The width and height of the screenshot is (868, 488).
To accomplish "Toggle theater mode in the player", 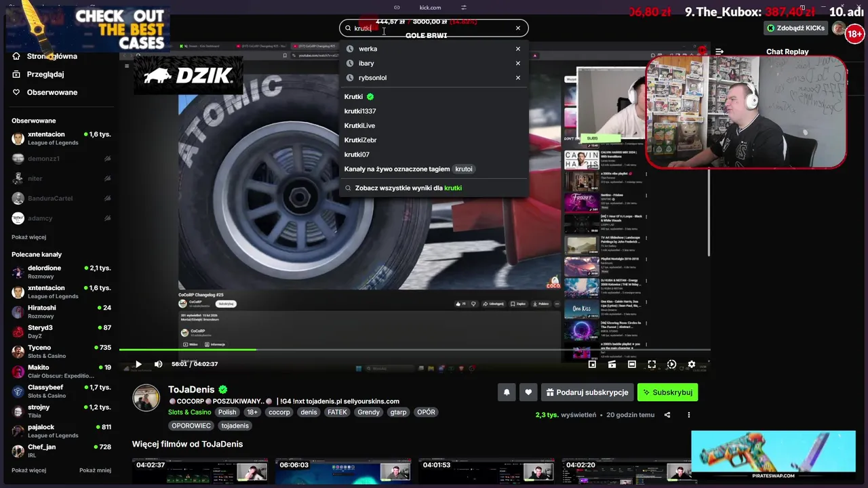I will pos(631,364).
